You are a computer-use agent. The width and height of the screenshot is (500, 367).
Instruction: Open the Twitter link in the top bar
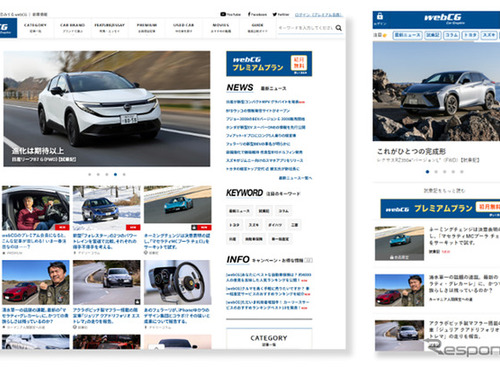pos(281,14)
